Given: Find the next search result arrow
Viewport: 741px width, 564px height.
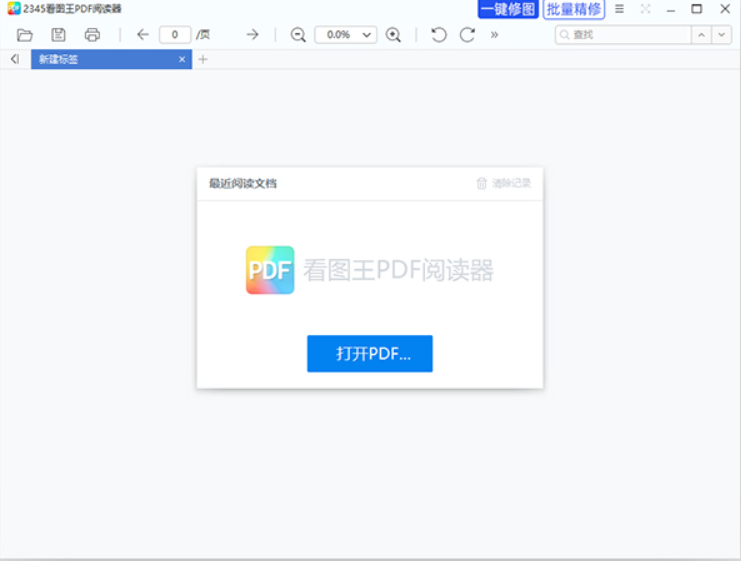Looking at the screenshot, I should (722, 35).
